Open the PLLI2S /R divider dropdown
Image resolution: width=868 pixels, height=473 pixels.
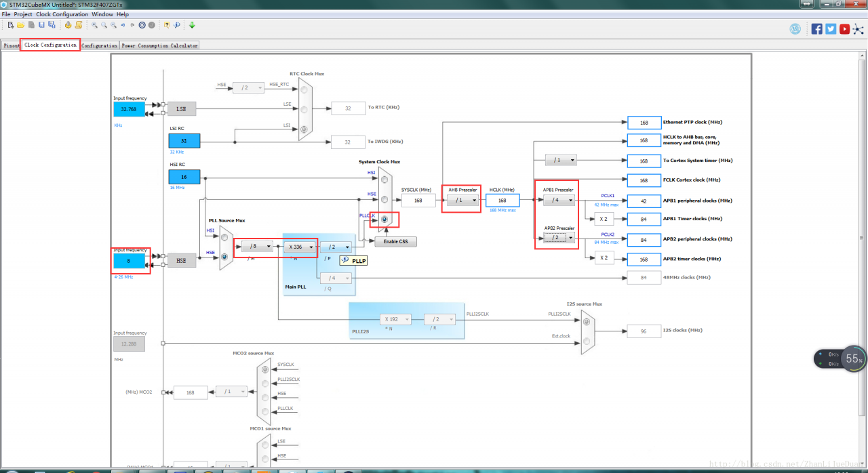440,318
